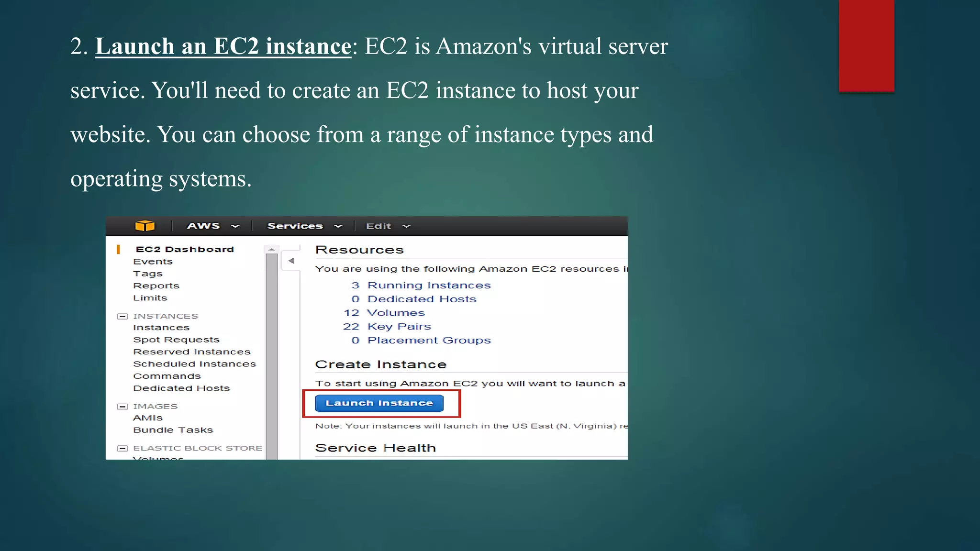Select Reserved Instances in sidebar
This screenshot has width=980, height=551.
click(x=191, y=352)
